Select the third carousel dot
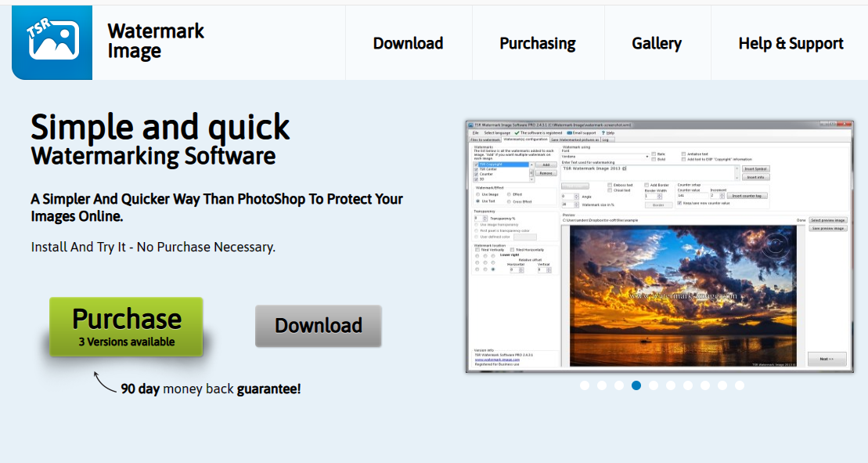 coord(619,385)
